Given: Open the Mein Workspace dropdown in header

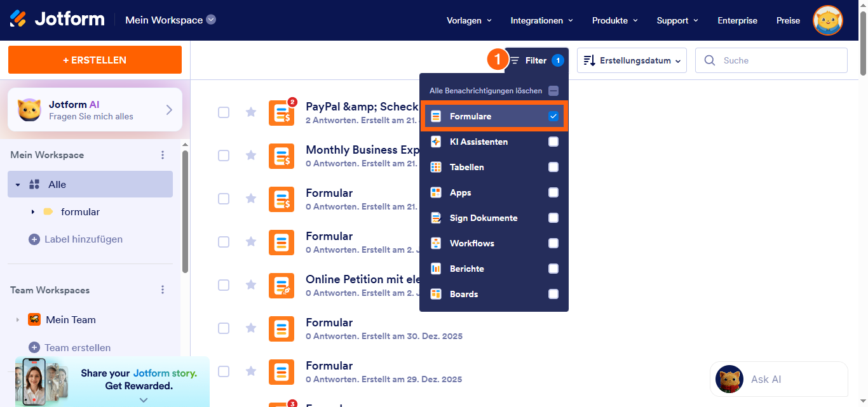Looking at the screenshot, I should point(170,20).
